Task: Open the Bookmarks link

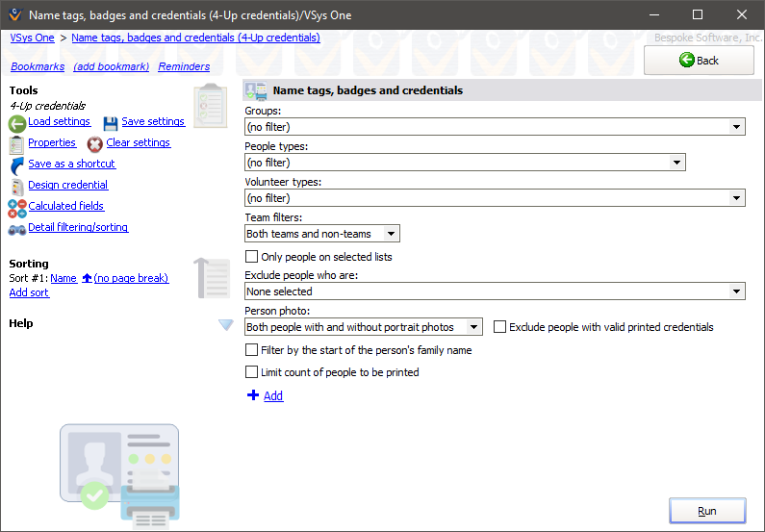Action: pos(38,67)
